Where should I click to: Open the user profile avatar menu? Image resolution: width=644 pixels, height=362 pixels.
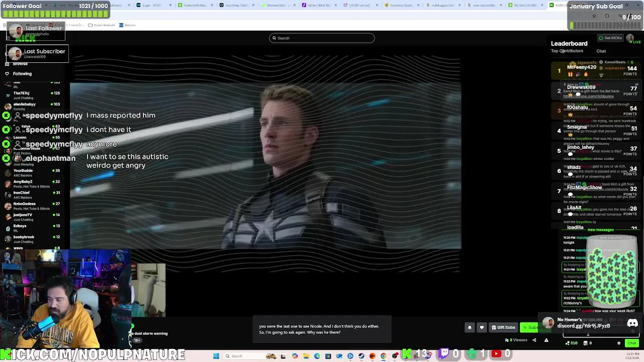click(630, 38)
